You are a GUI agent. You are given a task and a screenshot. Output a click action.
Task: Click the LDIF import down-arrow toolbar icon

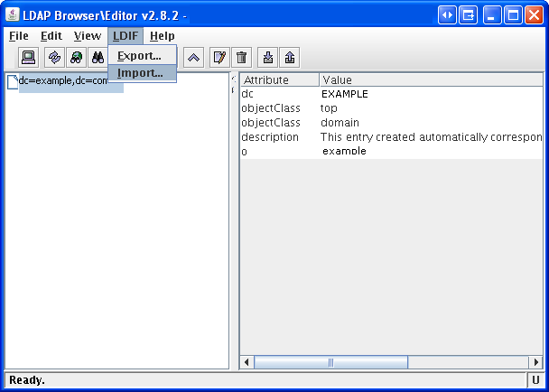coord(268,58)
